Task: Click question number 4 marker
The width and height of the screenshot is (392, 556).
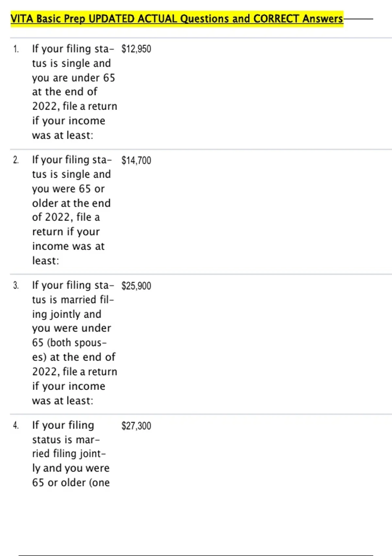Action: click(x=16, y=425)
